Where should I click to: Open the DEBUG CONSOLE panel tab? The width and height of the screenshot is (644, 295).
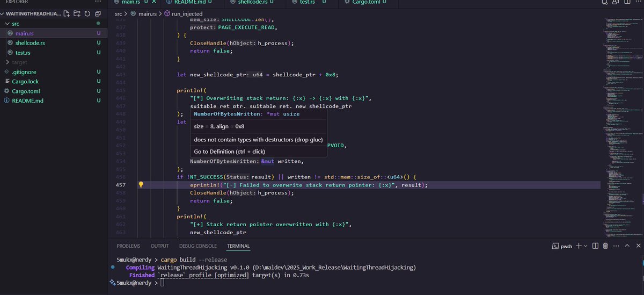pyautogui.click(x=198, y=246)
